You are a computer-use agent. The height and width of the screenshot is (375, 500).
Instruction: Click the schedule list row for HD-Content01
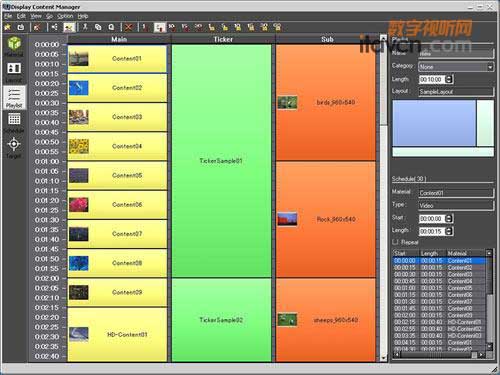coord(439,322)
